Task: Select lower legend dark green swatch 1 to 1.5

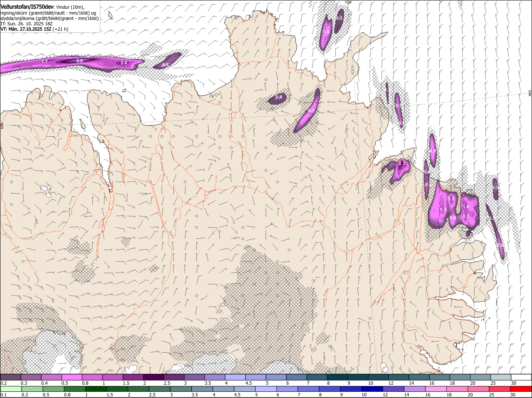Action: [x=96, y=389]
